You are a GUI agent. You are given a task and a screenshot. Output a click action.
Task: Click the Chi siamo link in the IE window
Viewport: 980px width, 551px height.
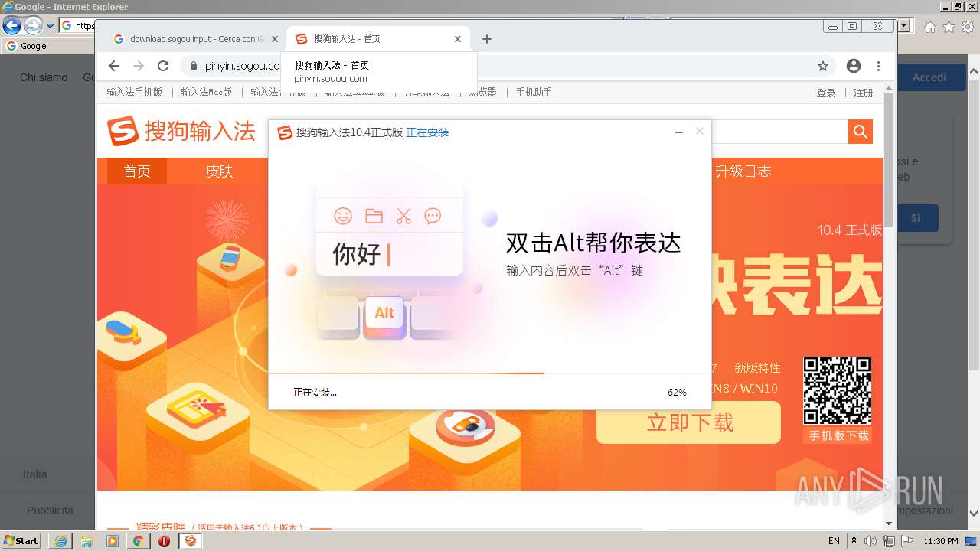[44, 77]
